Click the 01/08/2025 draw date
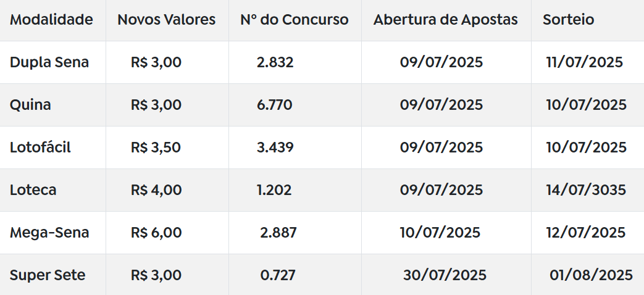The image size is (644, 295). click(591, 275)
